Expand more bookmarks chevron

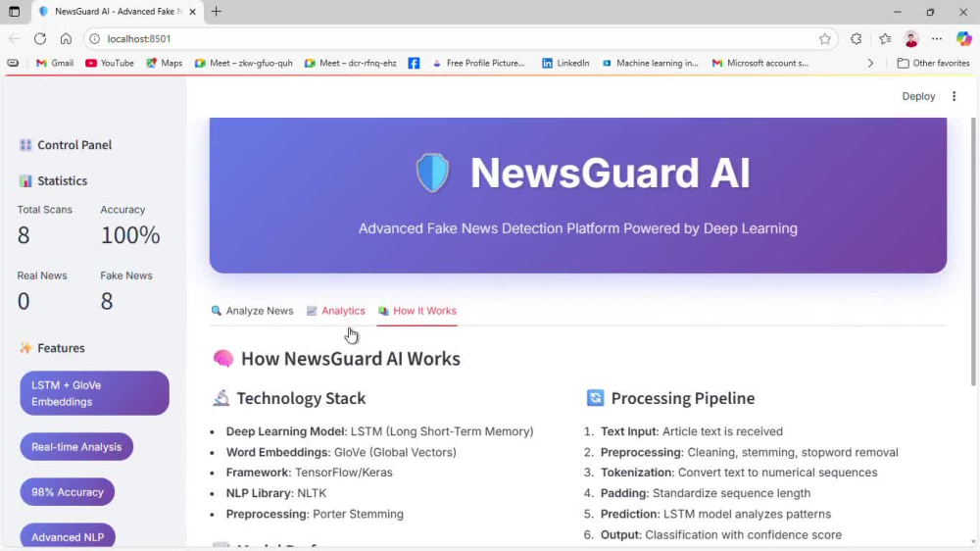[x=870, y=63]
